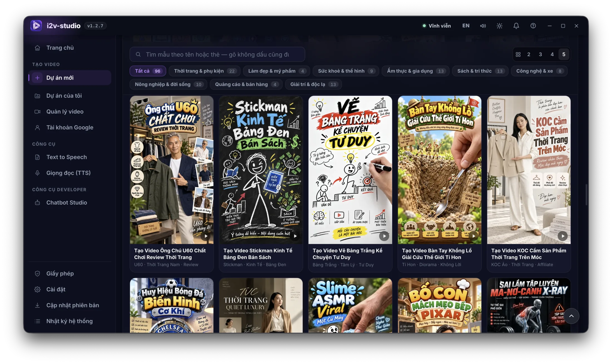Screen dimensions: 612x364
Task: Select the grid layout icon
Action: click(518, 54)
